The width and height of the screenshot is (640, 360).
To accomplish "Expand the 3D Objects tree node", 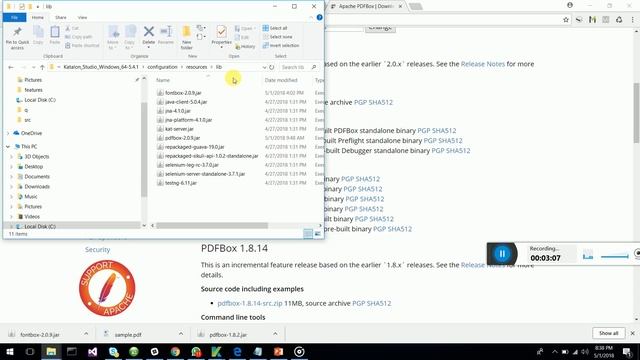I will [x=11, y=156].
